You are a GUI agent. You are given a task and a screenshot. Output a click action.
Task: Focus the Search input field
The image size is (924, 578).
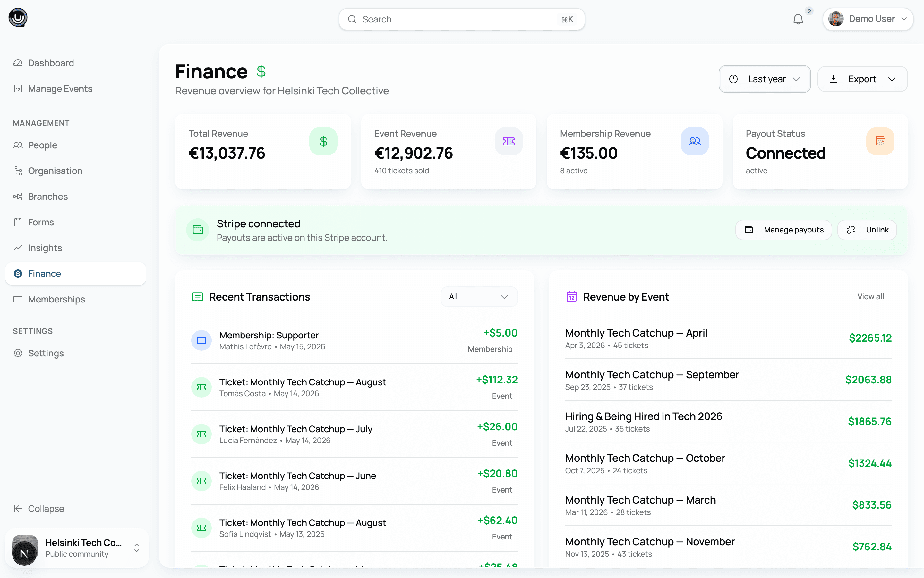(462, 19)
